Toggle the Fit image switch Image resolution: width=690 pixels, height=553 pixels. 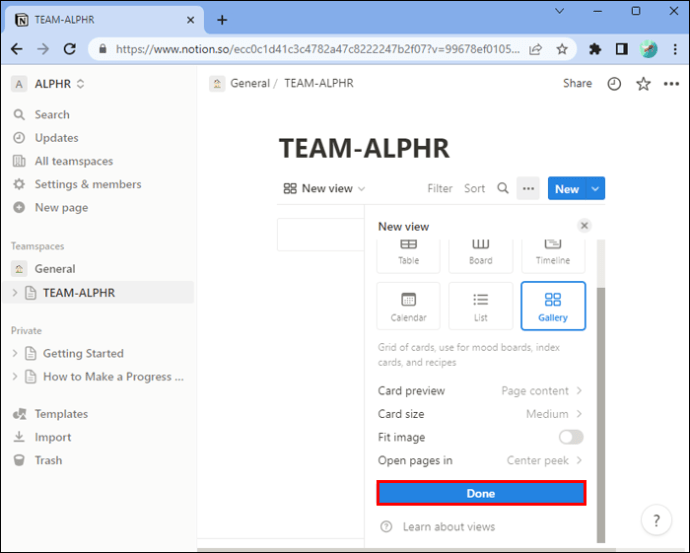(571, 437)
